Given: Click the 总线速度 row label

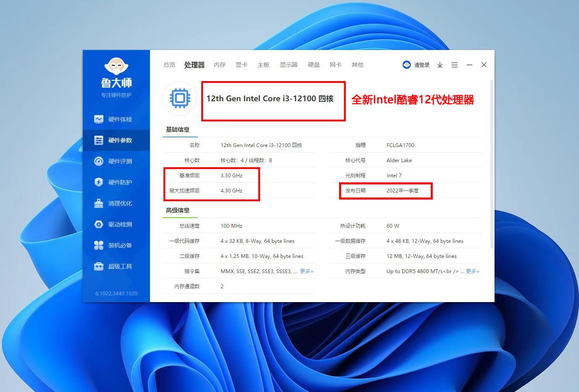Looking at the screenshot, I should [x=189, y=226].
